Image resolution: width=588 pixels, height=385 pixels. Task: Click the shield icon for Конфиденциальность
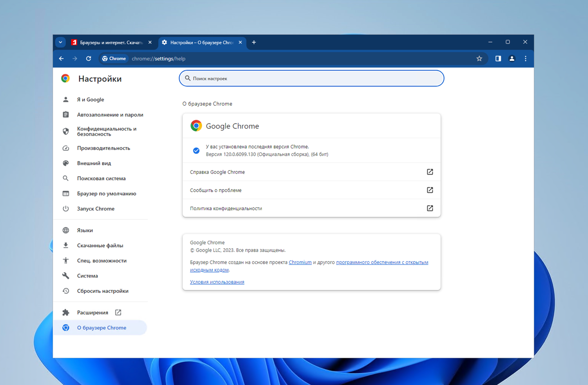66,131
